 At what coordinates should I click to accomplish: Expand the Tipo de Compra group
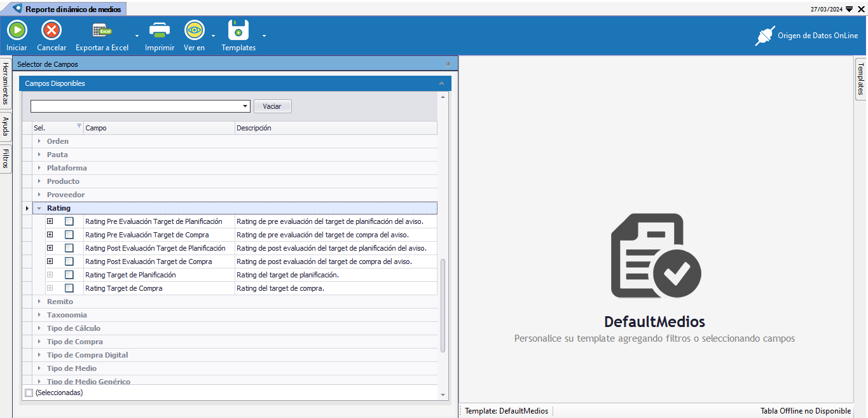click(39, 342)
